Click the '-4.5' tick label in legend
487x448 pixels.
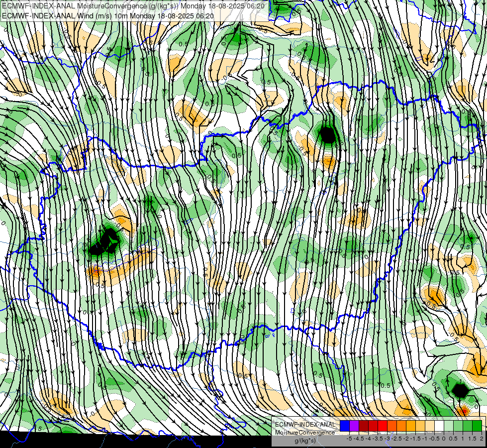[x=359, y=439]
